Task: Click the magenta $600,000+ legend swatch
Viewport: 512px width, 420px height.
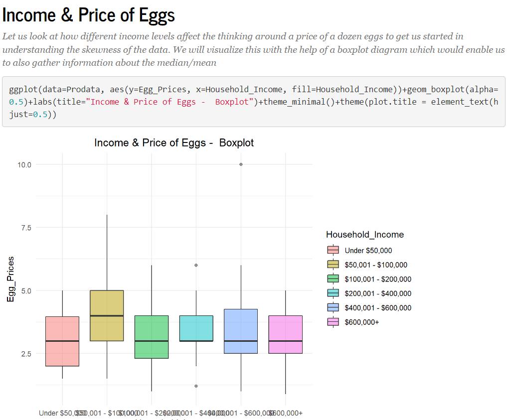Action: (x=333, y=322)
